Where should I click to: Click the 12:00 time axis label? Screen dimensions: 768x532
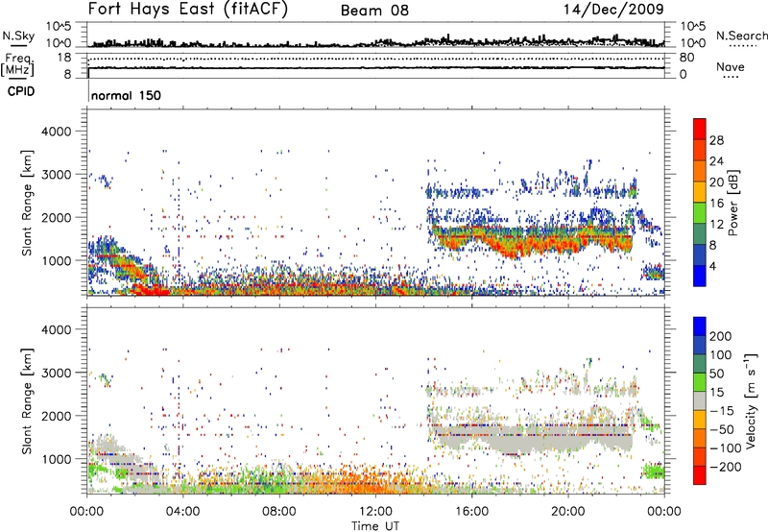pyautogui.click(x=375, y=512)
